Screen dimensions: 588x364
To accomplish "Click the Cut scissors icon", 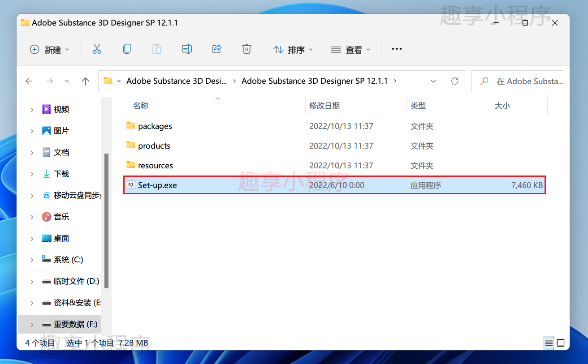I will coord(97,49).
